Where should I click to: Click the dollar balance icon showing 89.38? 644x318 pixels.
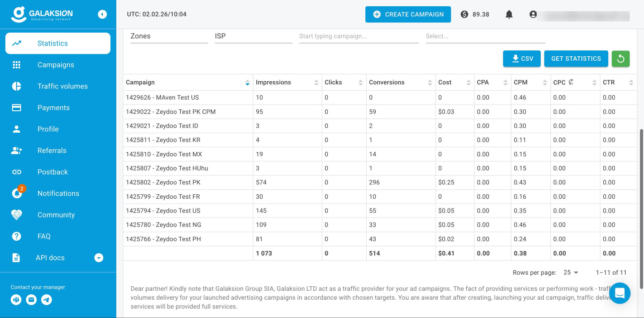tap(464, 14)
